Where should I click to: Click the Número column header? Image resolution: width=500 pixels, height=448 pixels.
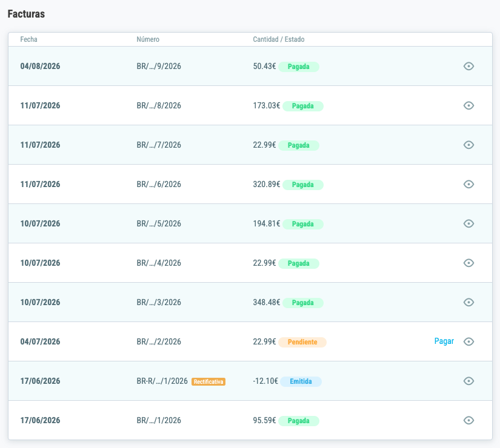[148, 39]
